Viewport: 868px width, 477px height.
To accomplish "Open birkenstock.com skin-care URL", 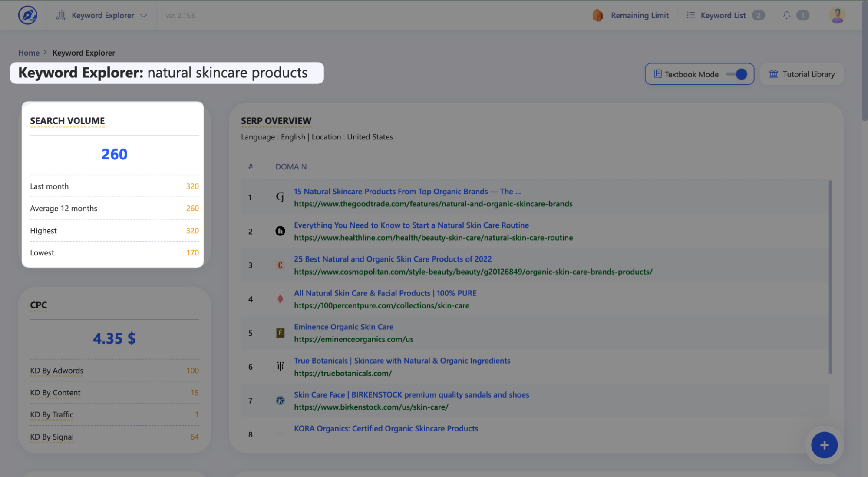I will coord(371,407).
